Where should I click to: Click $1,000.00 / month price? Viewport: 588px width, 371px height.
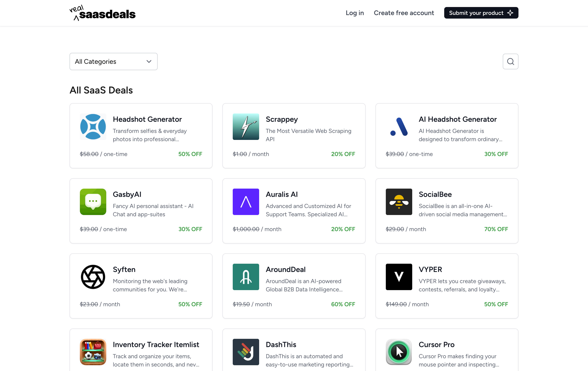(257, 229)
